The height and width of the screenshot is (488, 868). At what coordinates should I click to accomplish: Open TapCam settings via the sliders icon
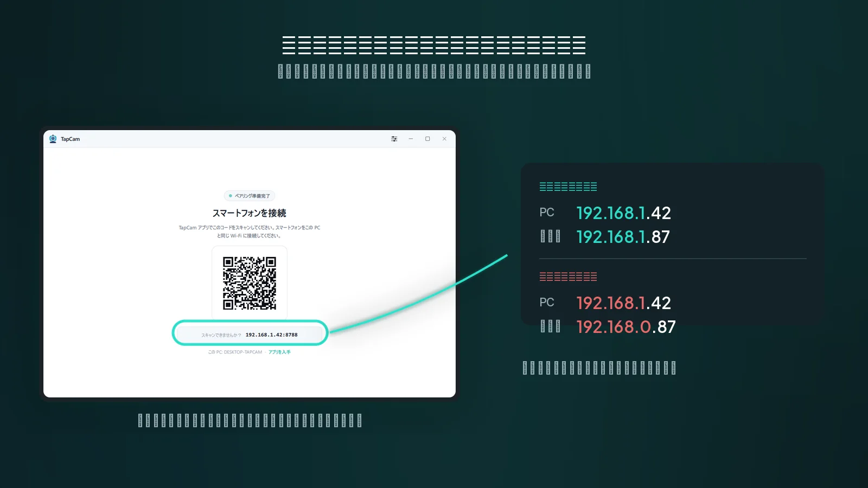click(394, 139)
